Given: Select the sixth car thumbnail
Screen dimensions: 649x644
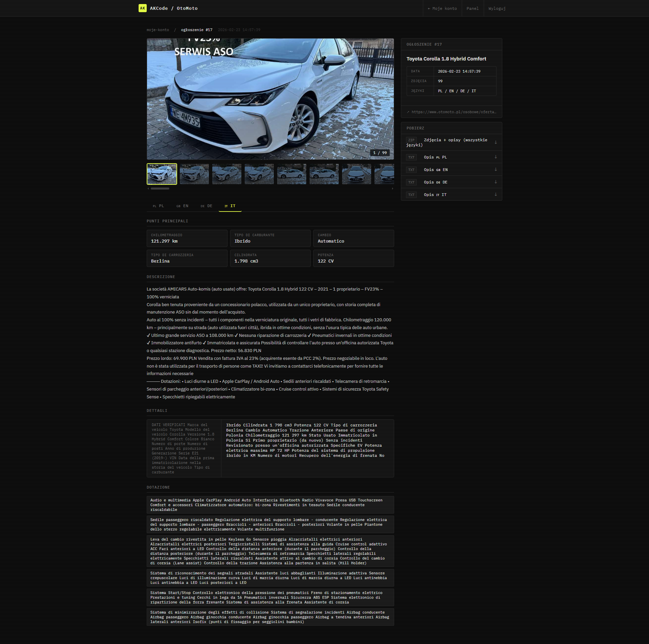Looking at the screenshot, I should pyautogui.click(x=324, y=174).
